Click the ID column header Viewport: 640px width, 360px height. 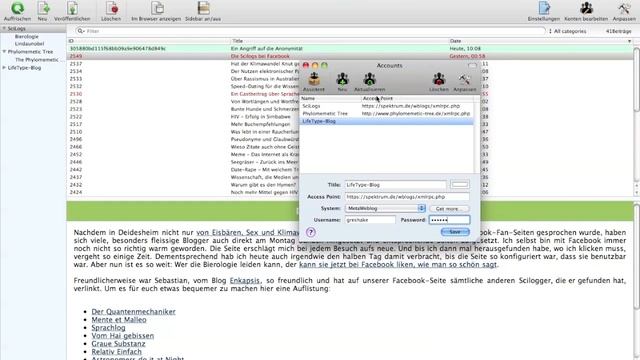149,41
